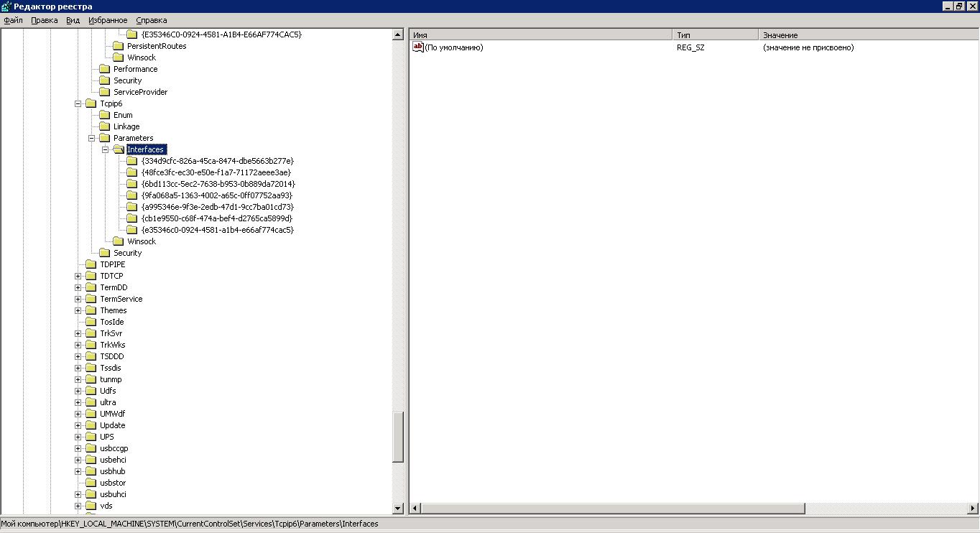Click the Themes key folder icon
980x533 pixels.
[91, 310]
